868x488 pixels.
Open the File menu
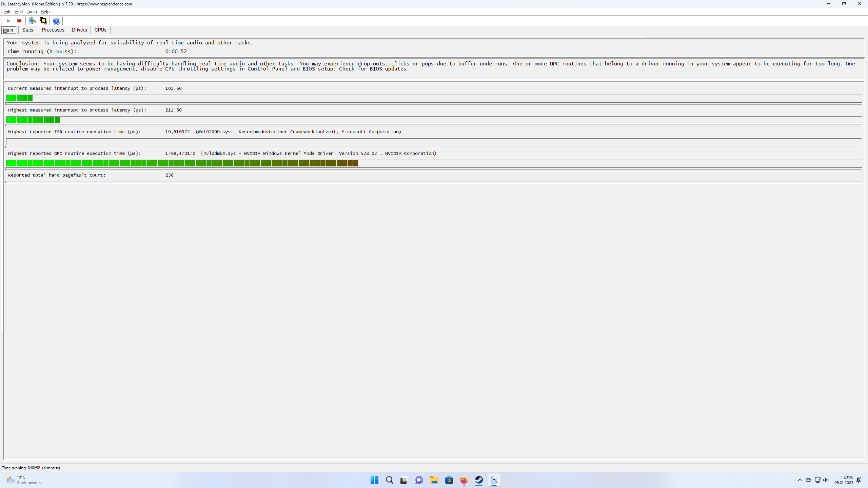pyautogui.click(x=8, y=12)
